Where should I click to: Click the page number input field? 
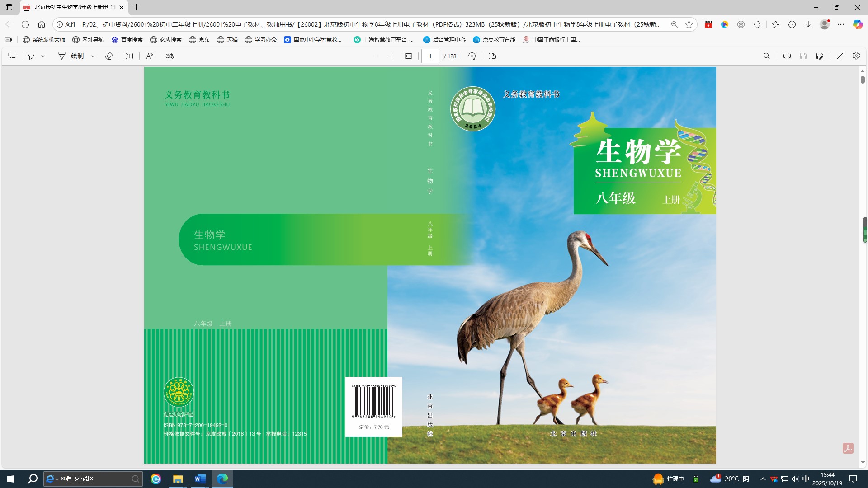(x=430, y=56)
